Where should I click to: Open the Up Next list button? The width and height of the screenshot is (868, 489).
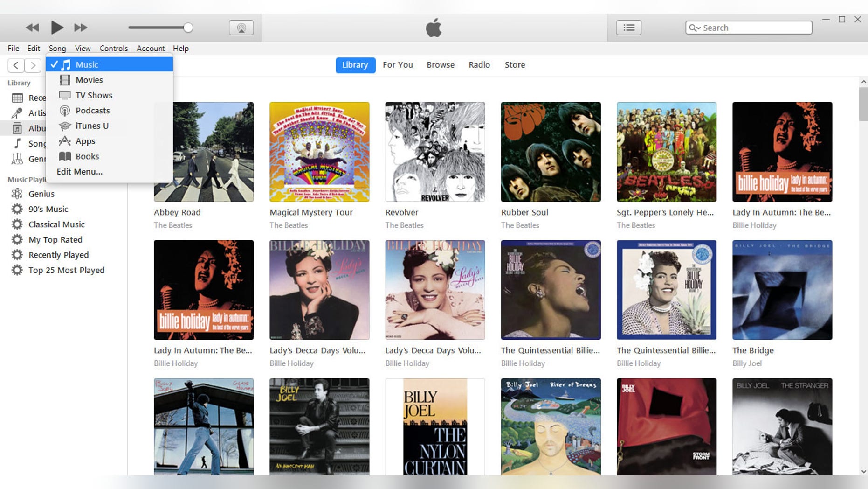click(629, 28)
